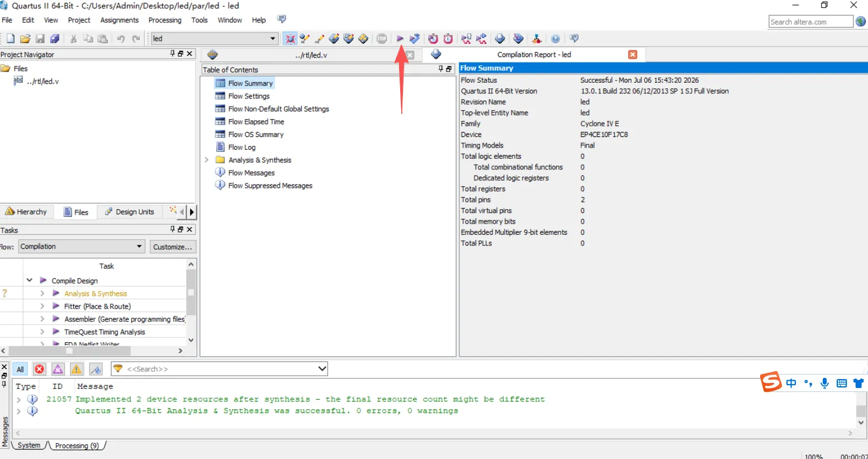This screenshot has height=459, width=868.
Task: Toggle critical warning filter purple triangle
Action: point(58,369)
